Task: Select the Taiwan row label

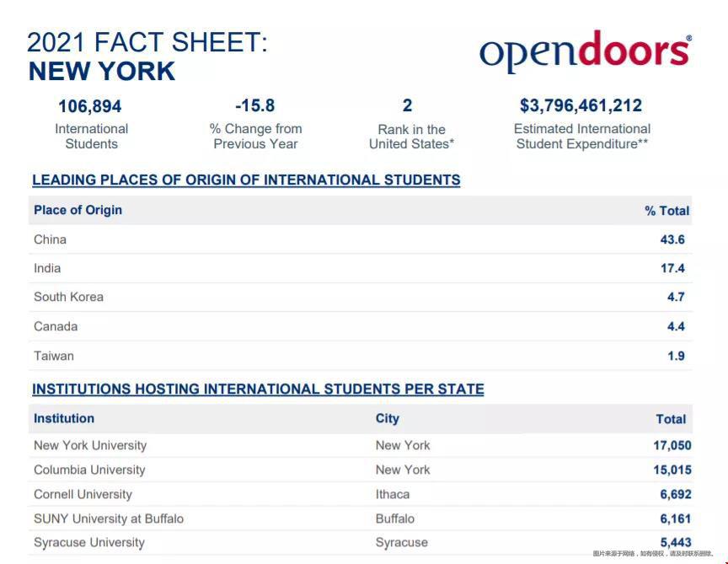Action: pos(54,356)
